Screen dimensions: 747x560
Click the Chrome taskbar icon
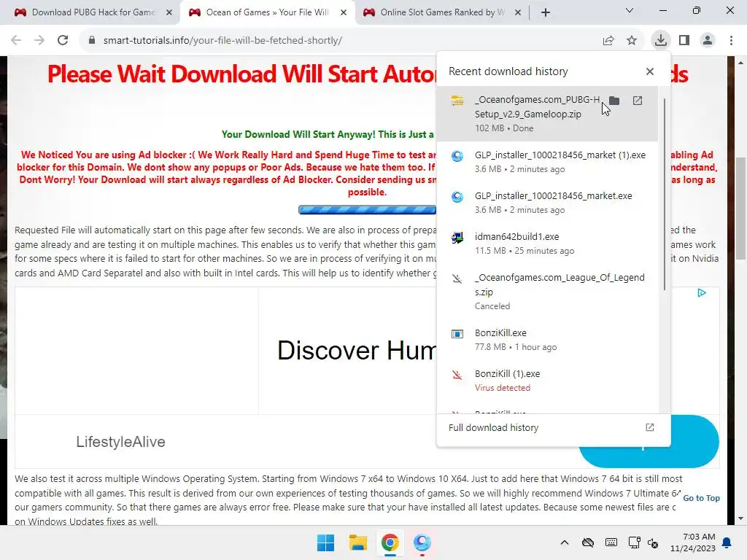click(390, 542)
